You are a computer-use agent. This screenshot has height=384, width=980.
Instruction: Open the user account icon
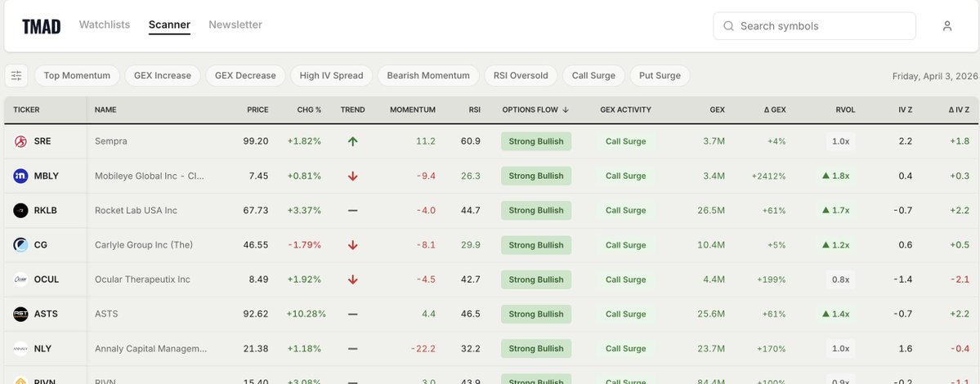(x=946, y=26)
